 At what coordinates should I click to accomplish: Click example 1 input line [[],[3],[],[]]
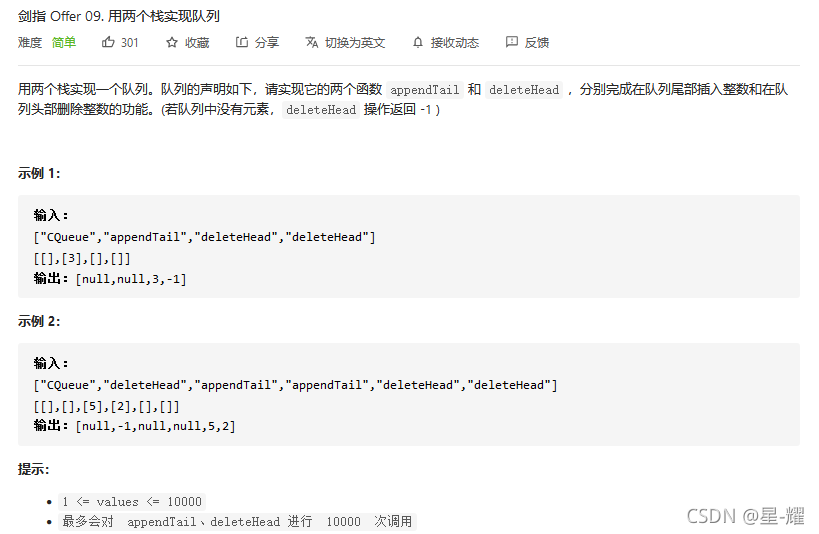pos(82,259)
